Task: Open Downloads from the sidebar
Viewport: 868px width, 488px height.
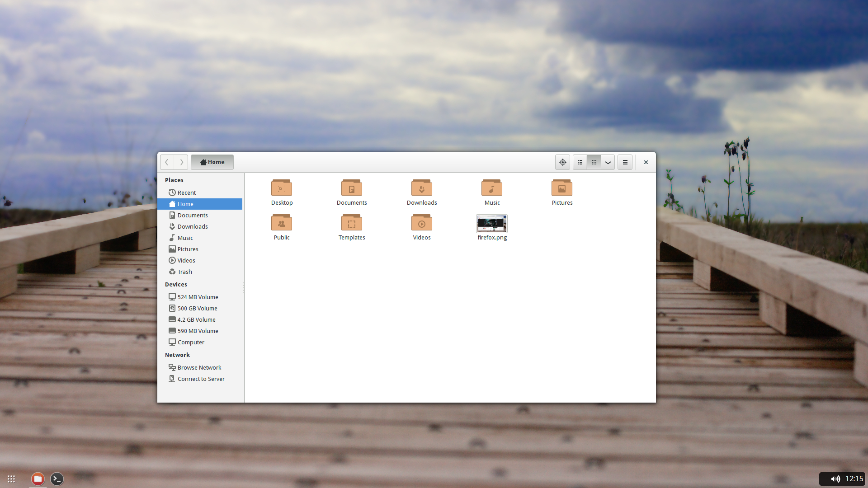Action: [200, 226]
